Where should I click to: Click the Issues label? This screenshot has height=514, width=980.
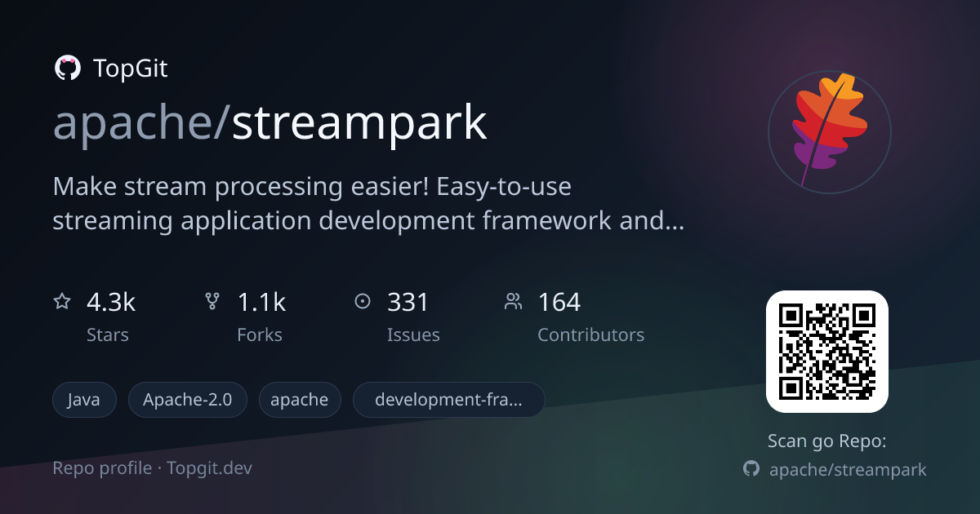pos(413,335)
